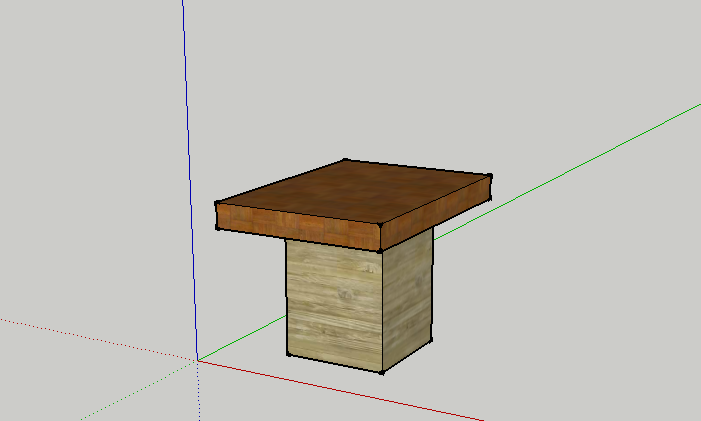Pick the tabletop's far right top corner
This screenshot has height=421, width=701.
(491, 176)
